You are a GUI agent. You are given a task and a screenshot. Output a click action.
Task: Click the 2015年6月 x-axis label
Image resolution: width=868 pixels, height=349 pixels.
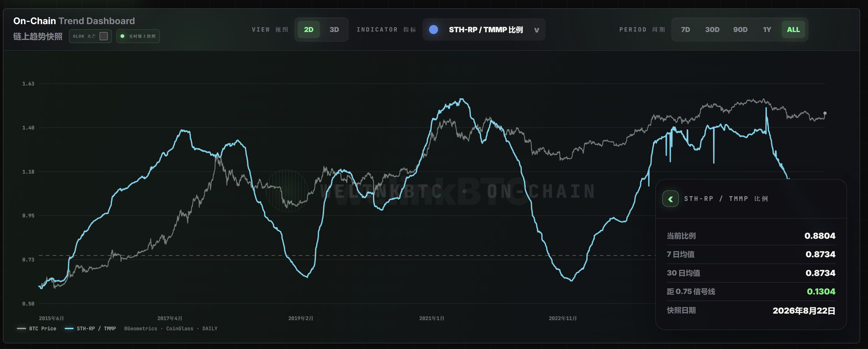coord(51,318)
